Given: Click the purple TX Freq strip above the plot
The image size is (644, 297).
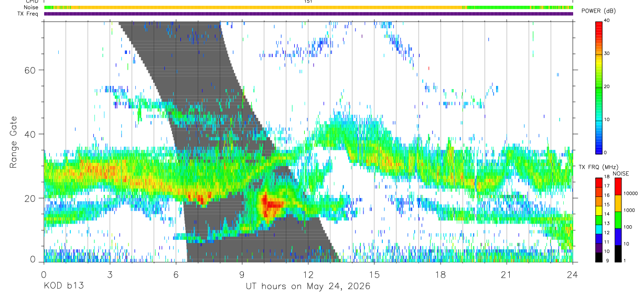Looking at the screenshot, I should pyautogui.click(x=308, y=14).
